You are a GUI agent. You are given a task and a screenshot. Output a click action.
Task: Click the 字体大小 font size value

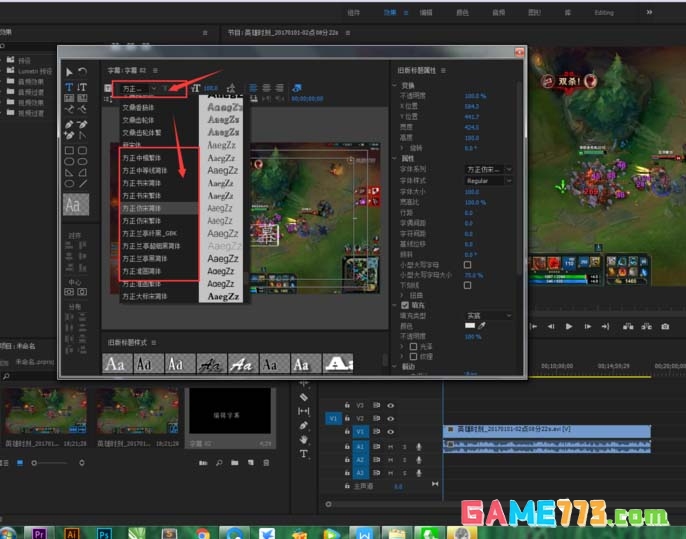point(472,192)
